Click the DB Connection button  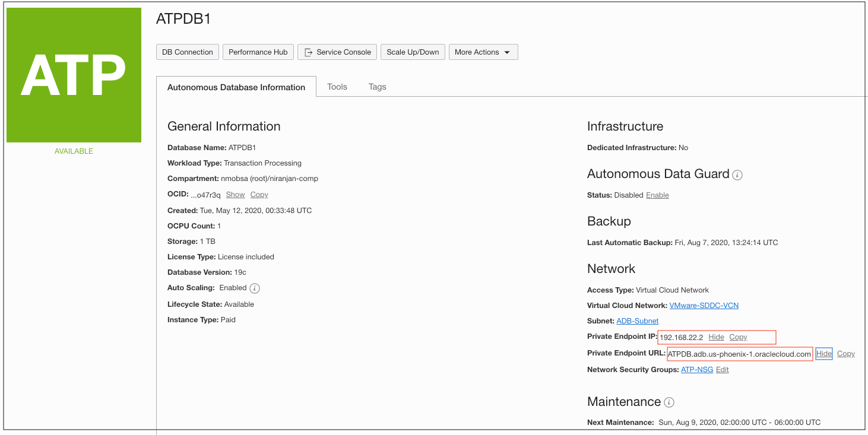click(x=188, y=52)
